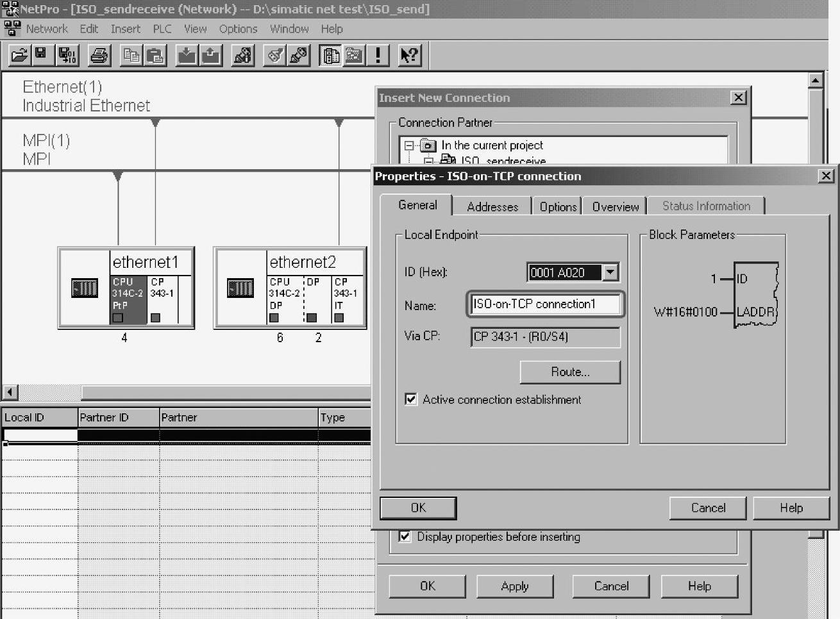Click the context help arrow icon
This screenshot has height=619, width=840.
pos(410,55)
